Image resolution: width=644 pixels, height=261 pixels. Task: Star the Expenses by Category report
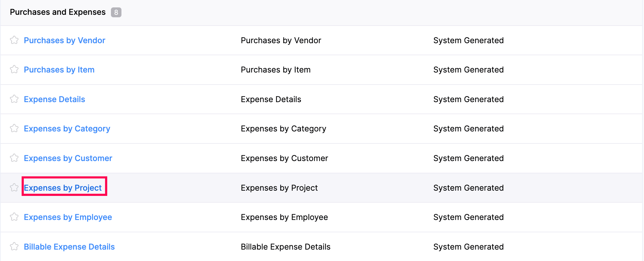click(x=14, y=128)
